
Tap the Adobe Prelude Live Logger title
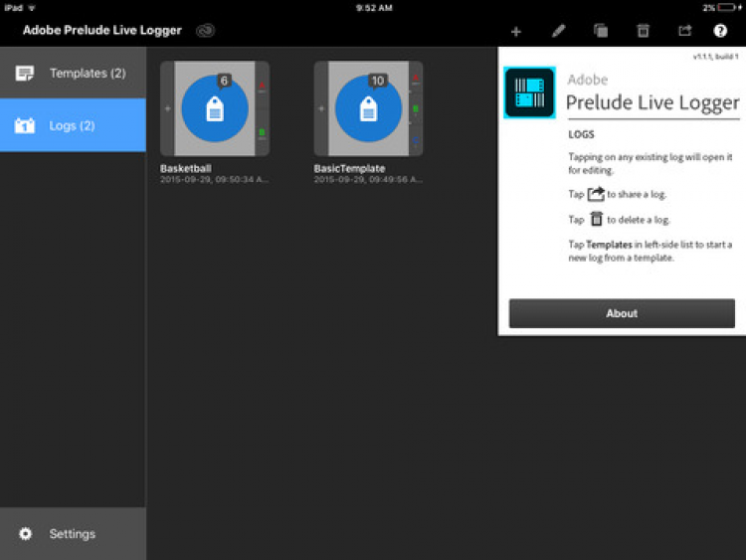(102, 30)
